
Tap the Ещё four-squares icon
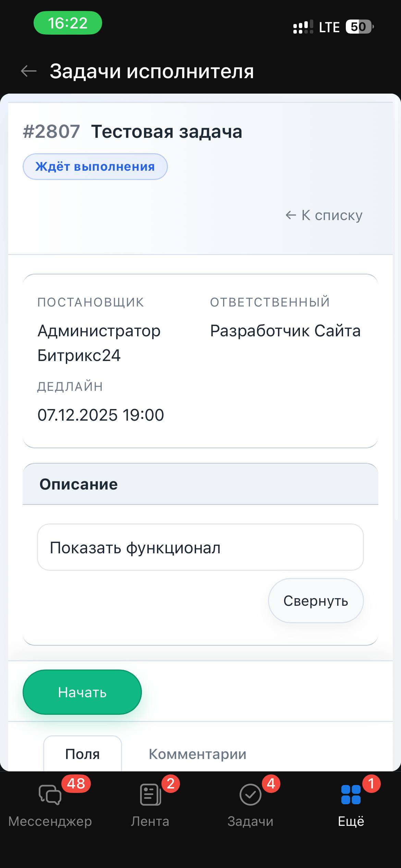coord(351,795)
